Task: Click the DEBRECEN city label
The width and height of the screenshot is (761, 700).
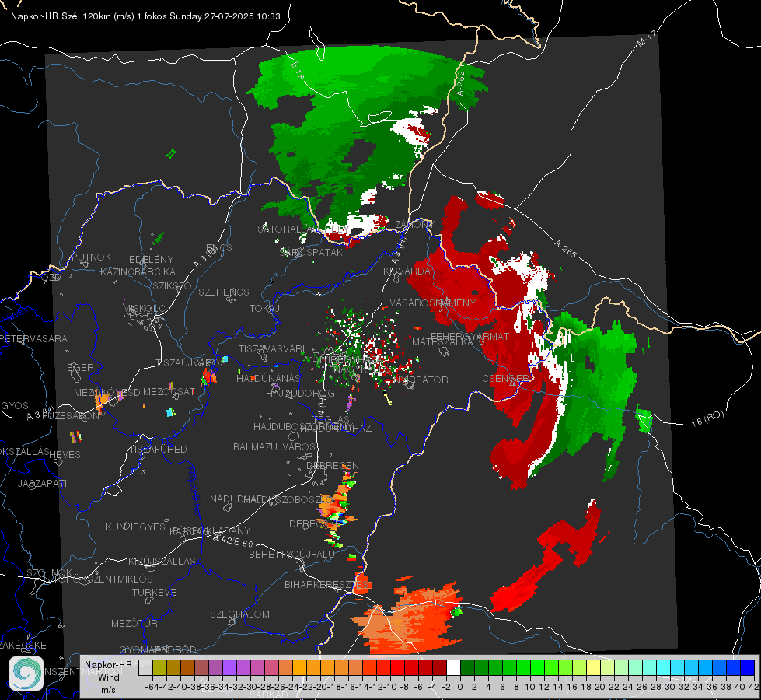Action: [x=333, y=465]
